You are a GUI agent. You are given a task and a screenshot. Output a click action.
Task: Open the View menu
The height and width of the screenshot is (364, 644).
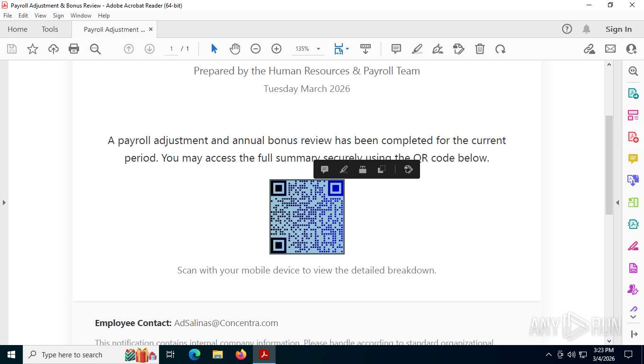(41, 16)
